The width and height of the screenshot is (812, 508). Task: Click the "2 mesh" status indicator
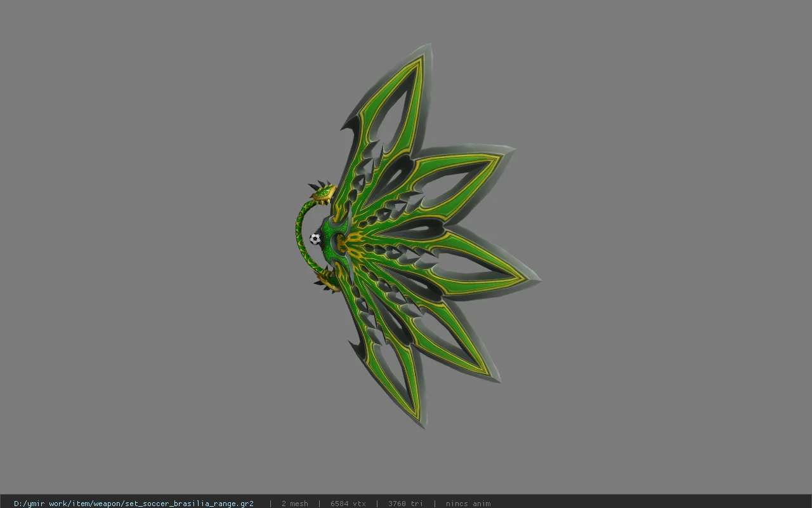pos(295,504)
